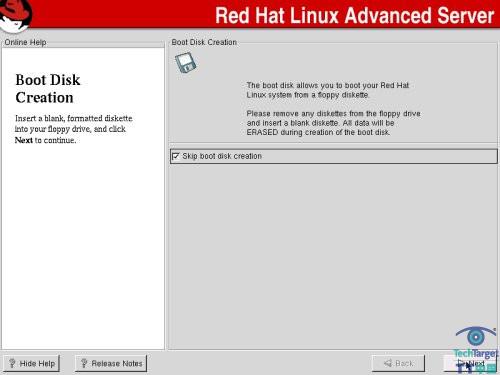The image size is (500, 375).
Task: Click the arrow icon on Back button
Action: (388, 363)
